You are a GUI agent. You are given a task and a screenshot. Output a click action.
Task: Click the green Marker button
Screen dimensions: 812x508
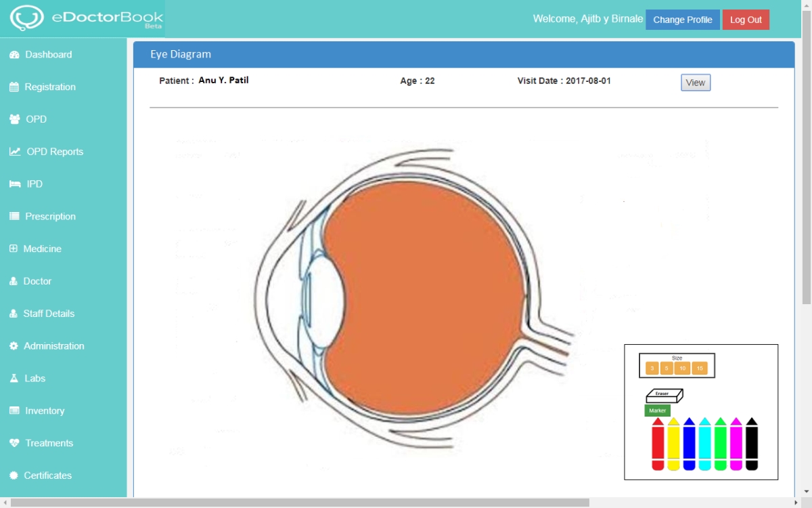click(657, 410)
